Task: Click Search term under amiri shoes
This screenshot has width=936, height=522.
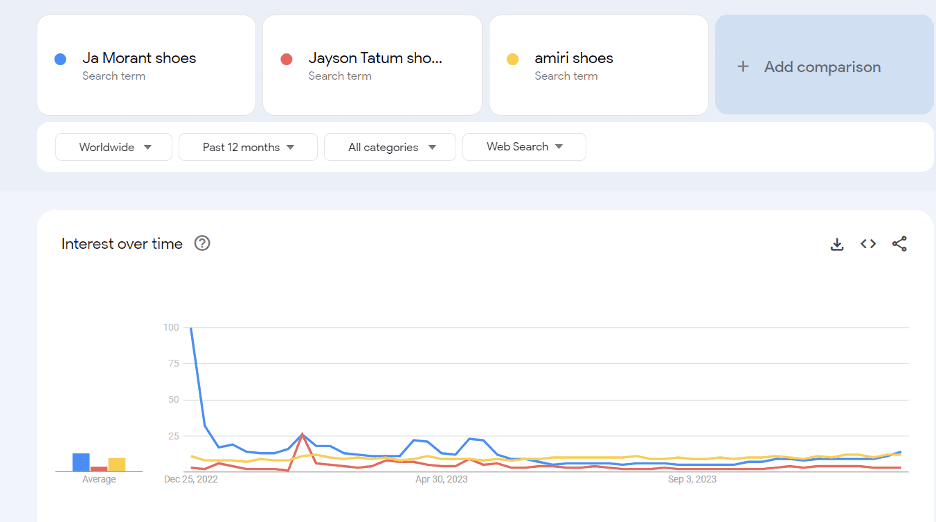Action: pos(566,76)
